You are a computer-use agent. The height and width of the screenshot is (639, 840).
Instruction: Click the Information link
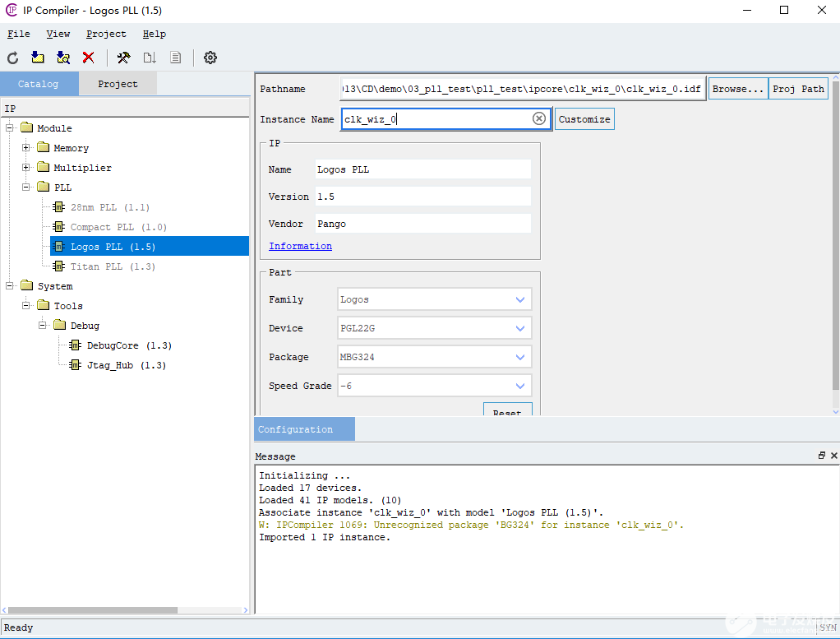click(x=300, y=246)
